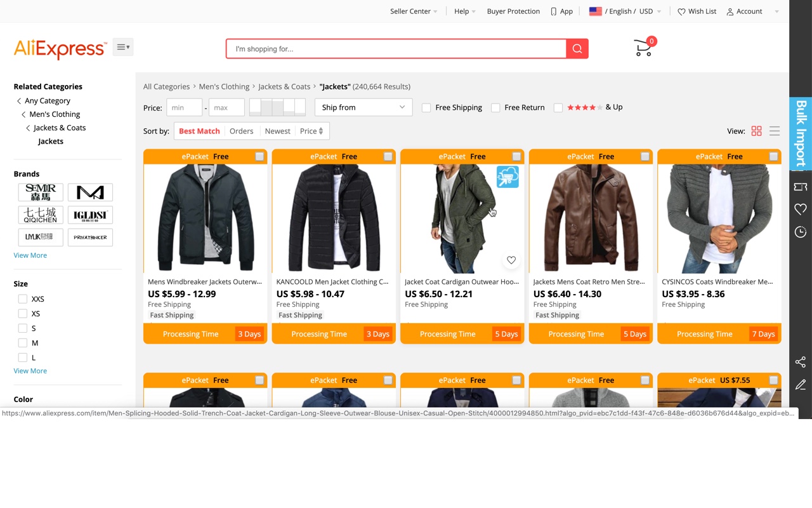Enable the Free Shipping filter
Image resolution: width=812 pixels, height=508 pixels.
pos(426,108)
